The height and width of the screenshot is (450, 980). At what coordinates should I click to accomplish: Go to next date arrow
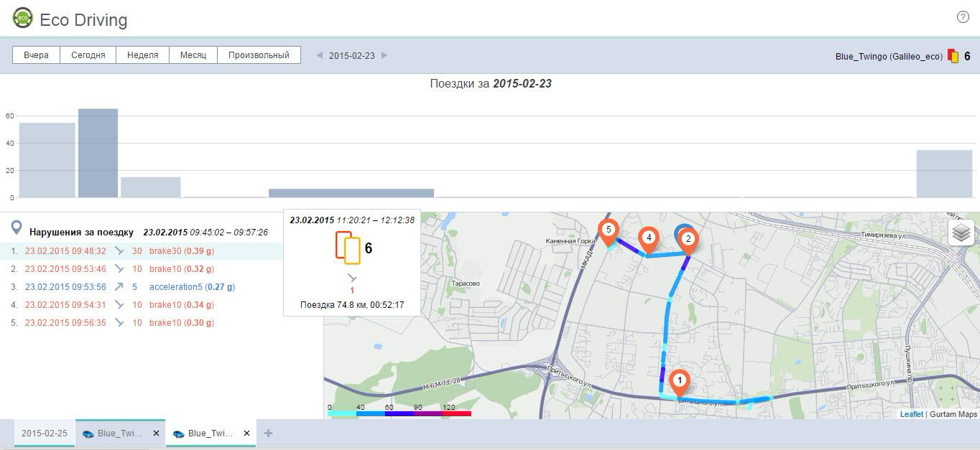click(384, 55)
